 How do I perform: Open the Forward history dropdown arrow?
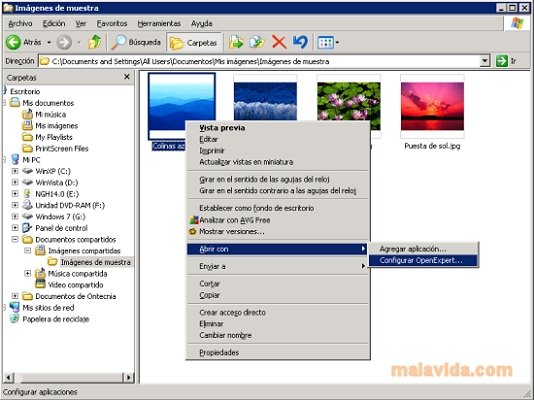pos(79,43)
